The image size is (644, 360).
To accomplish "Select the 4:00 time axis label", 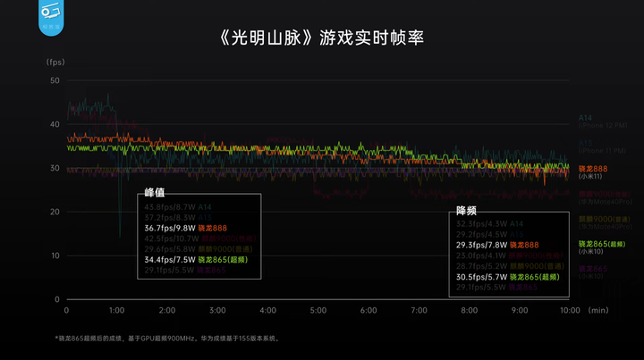I will (x=267, y=310).
